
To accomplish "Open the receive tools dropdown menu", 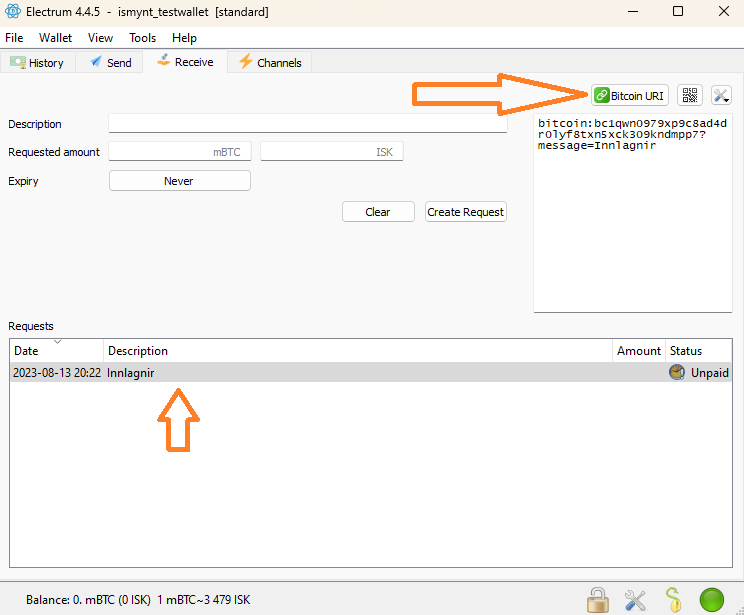I will [721, 95].
